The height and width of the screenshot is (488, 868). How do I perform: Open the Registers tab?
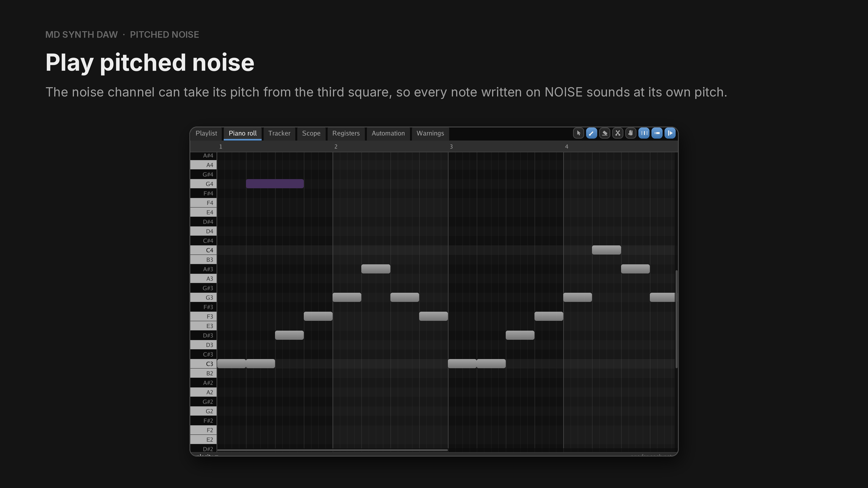pyautogui.click(x=346, y=133)
